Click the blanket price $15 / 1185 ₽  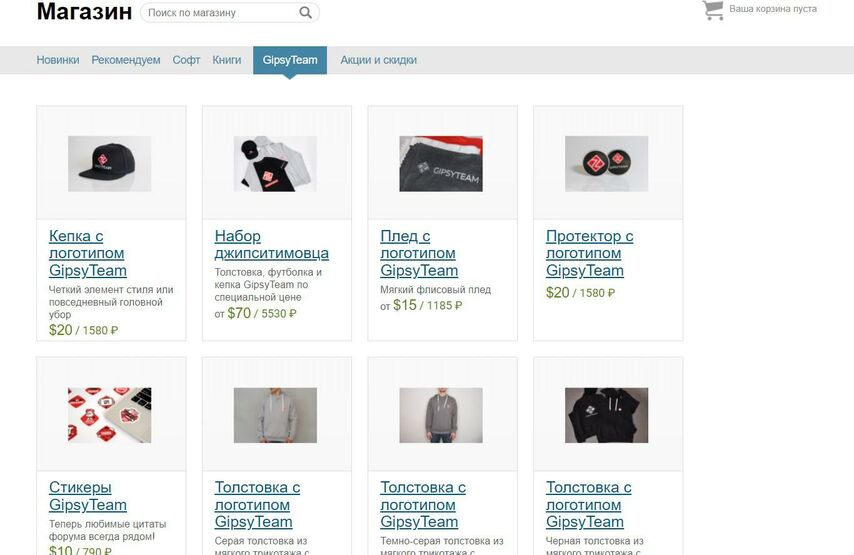tap(428, 305)
